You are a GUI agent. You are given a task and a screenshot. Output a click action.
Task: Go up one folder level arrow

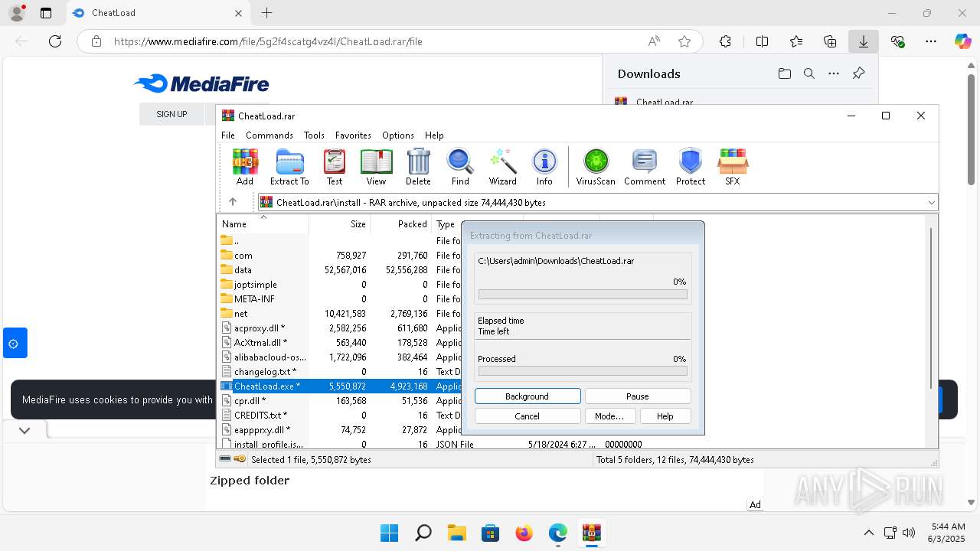[x=233, y=202]
